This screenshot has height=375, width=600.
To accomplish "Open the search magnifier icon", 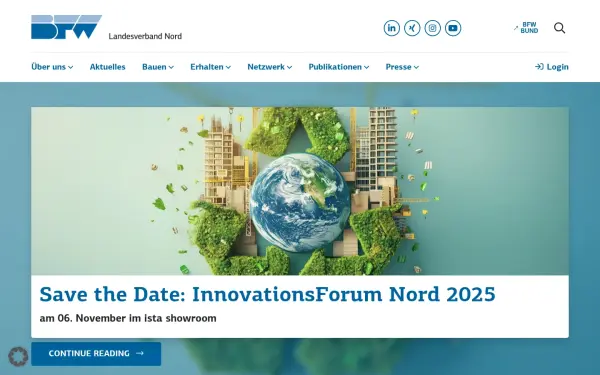I will tap(559, 28).
